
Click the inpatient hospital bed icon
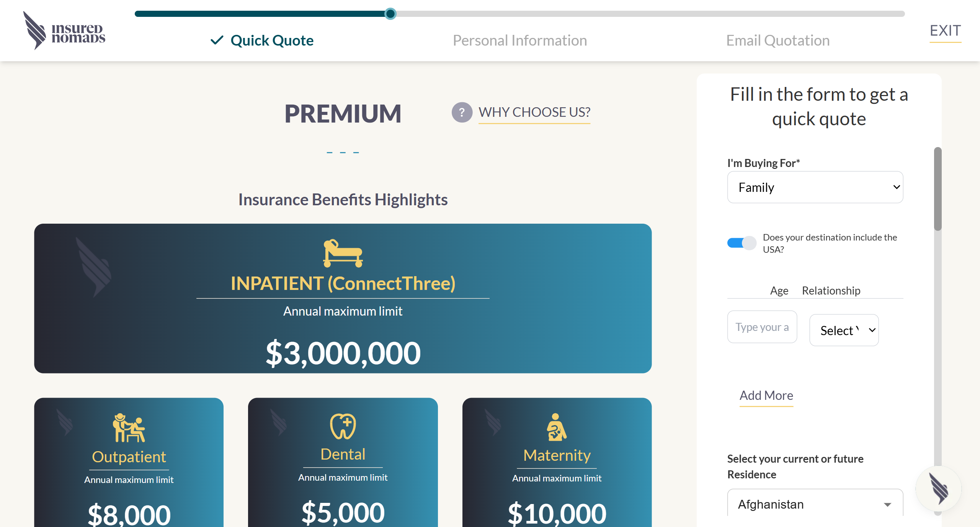coord(343,253)
